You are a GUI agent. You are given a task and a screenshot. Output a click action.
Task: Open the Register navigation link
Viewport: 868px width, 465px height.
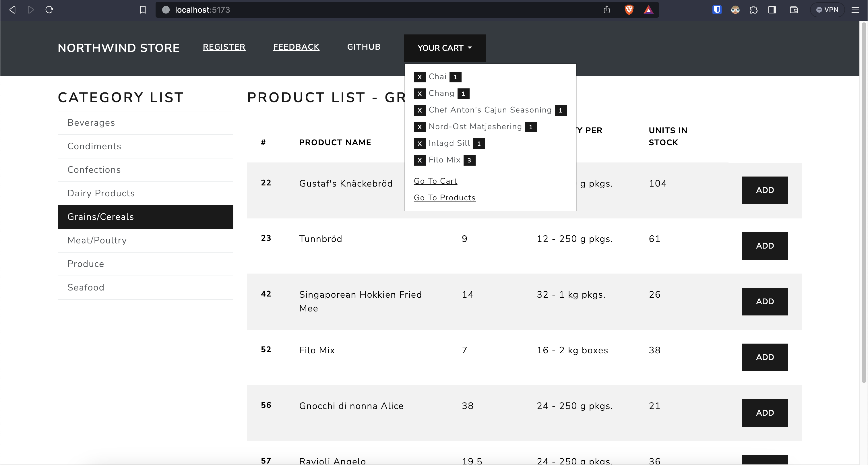point(224,47)
